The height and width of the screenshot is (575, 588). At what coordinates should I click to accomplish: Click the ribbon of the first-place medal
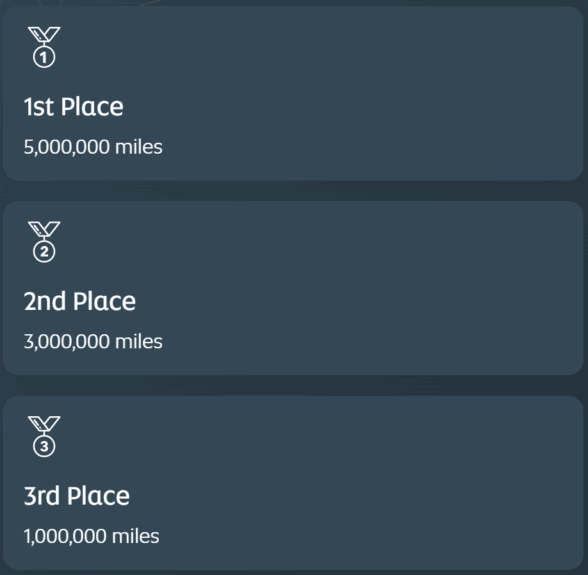point(44,35)
